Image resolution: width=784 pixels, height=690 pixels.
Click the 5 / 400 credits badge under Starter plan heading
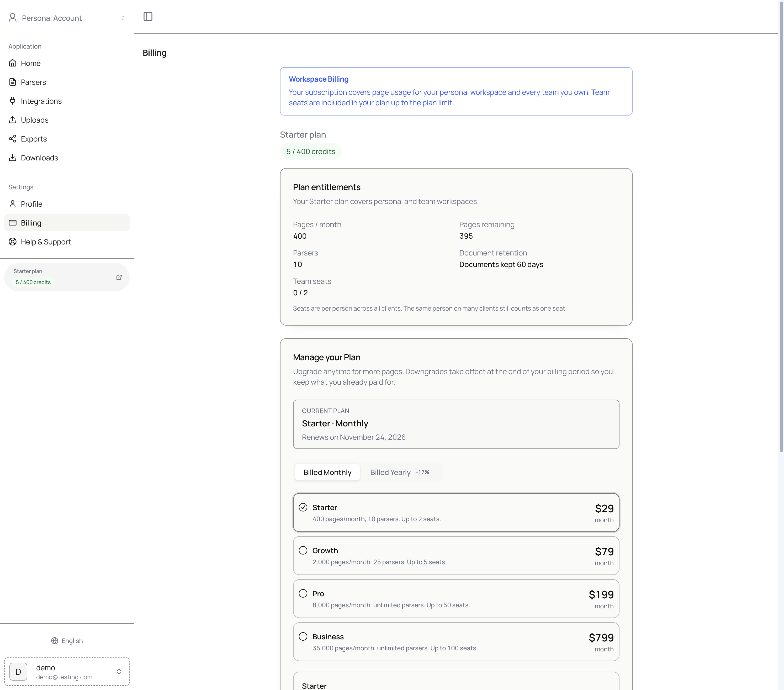pyautogui.click(x=311, y=151)
